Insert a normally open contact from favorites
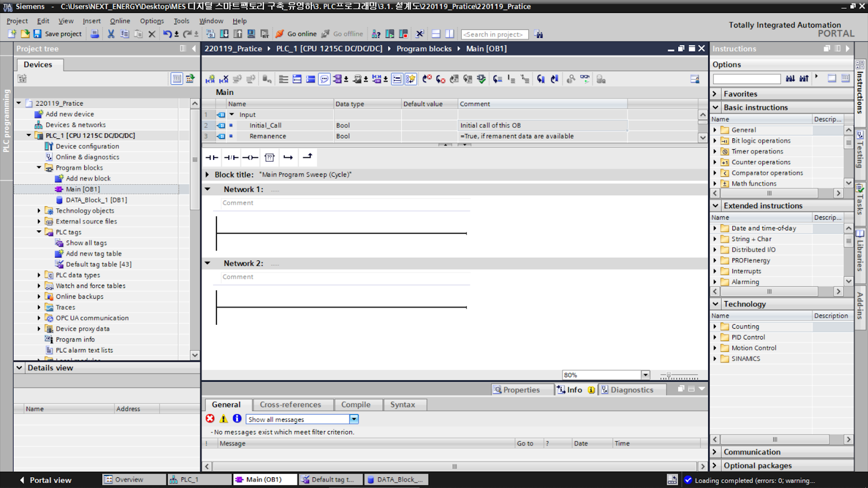 tap(212, 157)
